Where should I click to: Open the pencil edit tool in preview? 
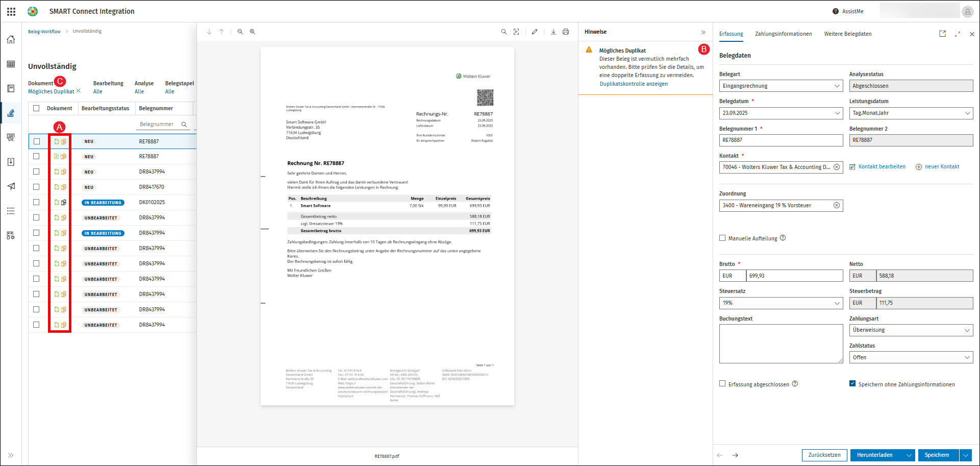pyautogui.click(x=535, y=32)
